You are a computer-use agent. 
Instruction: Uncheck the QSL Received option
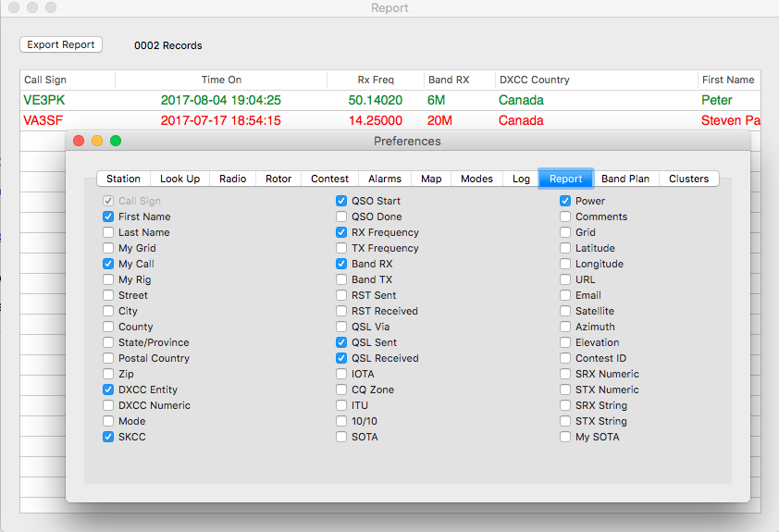click(x=342, y=358)
